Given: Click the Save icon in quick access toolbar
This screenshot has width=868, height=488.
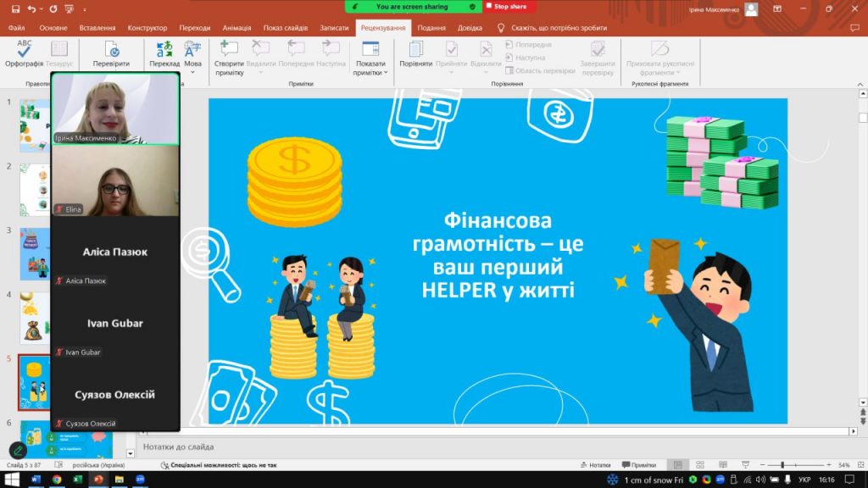Looking at the screenshot, I should [x=15, y=8].
